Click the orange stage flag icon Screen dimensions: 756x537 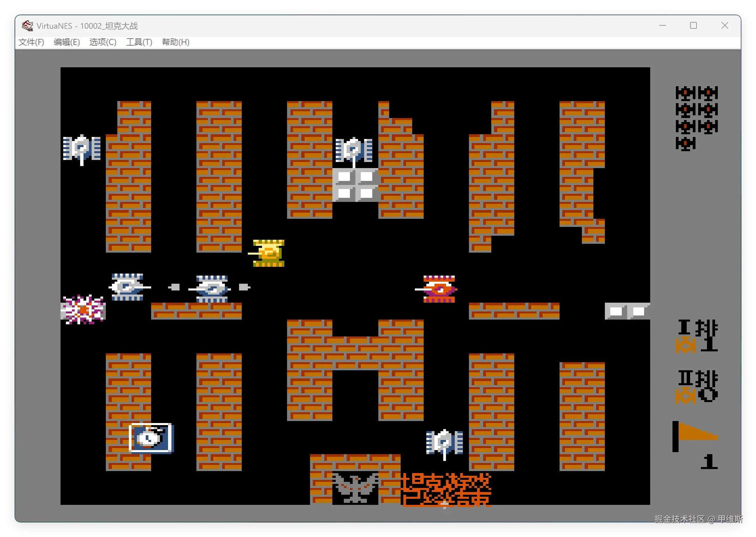click(x=695, y=436)
